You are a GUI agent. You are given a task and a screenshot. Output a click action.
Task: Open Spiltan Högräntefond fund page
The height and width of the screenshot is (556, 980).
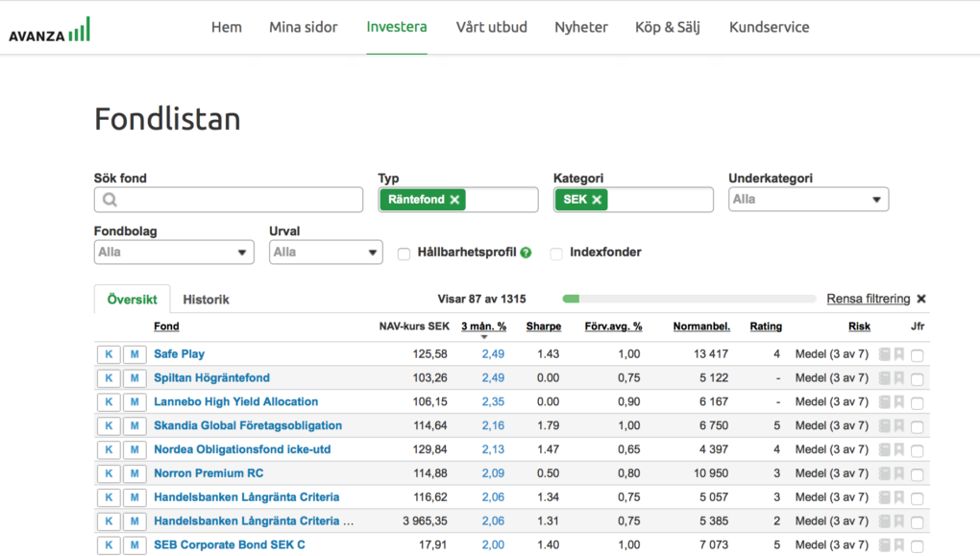212,377
